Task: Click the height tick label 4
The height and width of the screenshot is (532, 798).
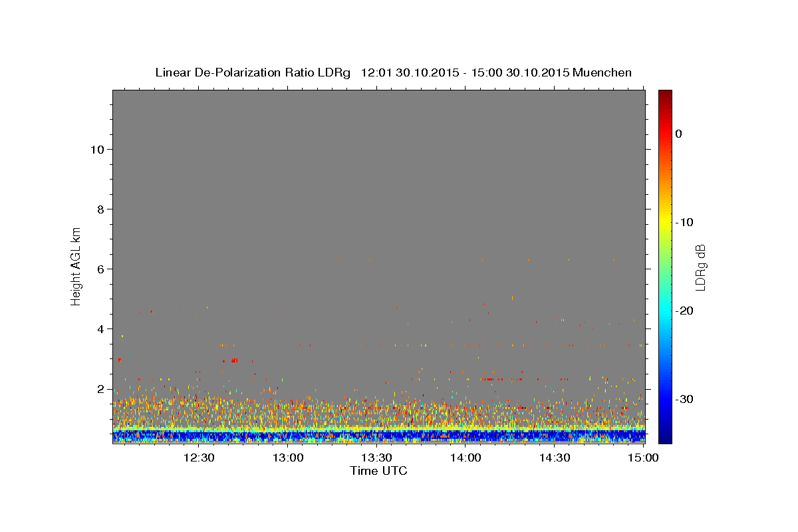Action: pos(102,329)
